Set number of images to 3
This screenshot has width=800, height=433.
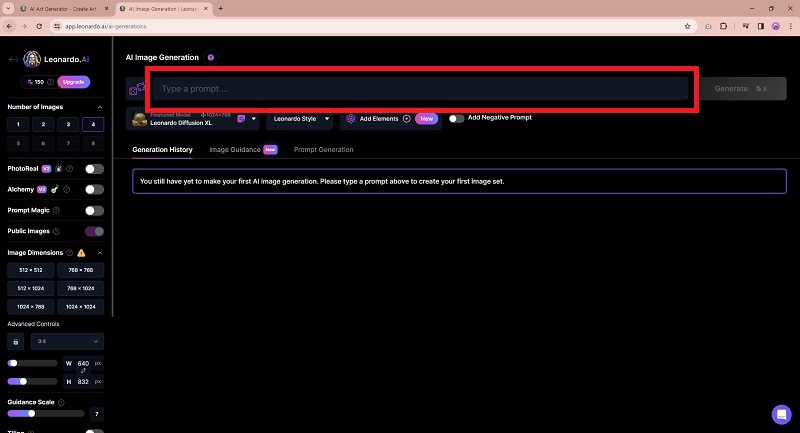pos(68,124)
